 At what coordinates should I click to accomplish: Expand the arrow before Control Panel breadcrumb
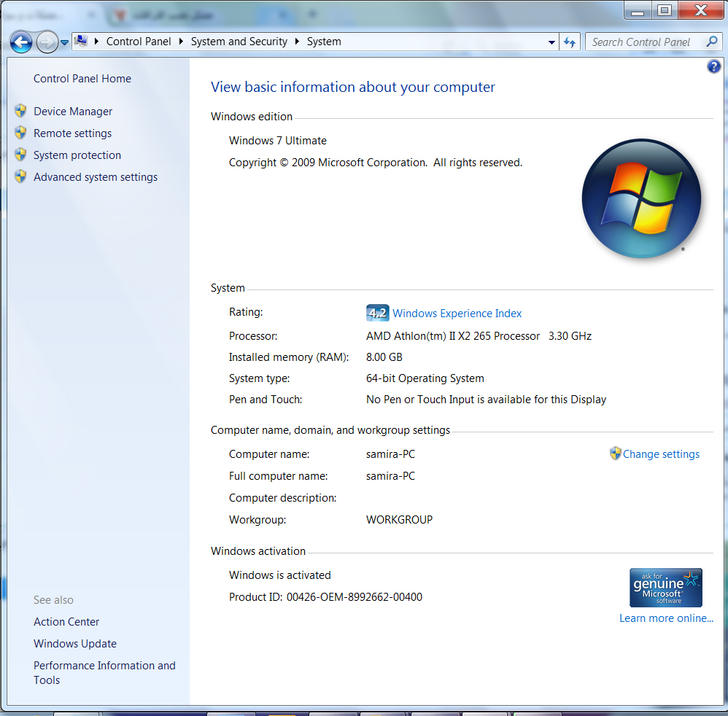(96, 42)
